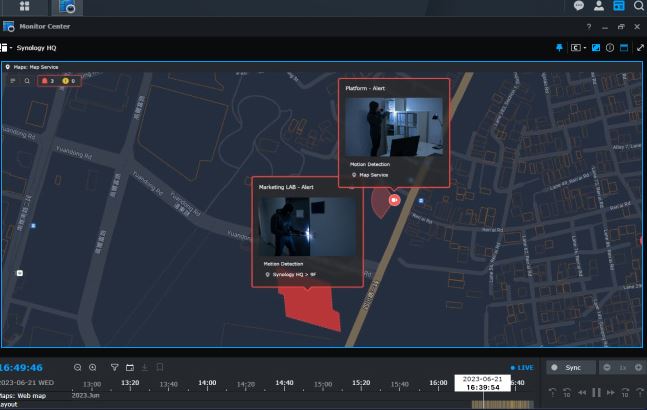Open the main menu grid icon
Screen dimensions: 647x410
pyautogui.click(x=24, y=6)
